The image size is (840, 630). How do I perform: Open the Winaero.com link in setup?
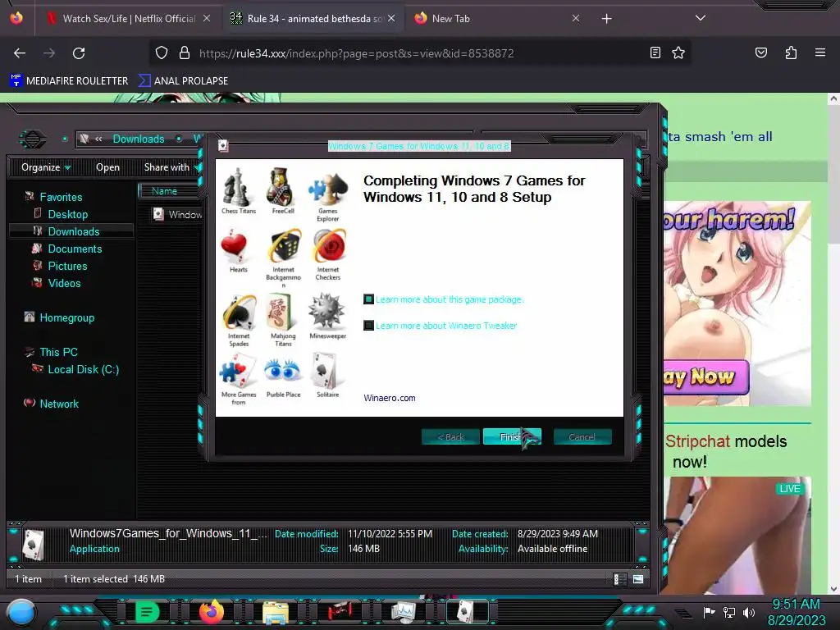[x=390, y=398]
